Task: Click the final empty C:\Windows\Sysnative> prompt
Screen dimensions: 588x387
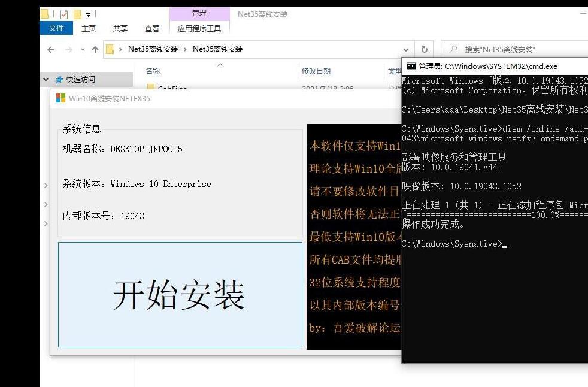Action: [x=454, y=244]
